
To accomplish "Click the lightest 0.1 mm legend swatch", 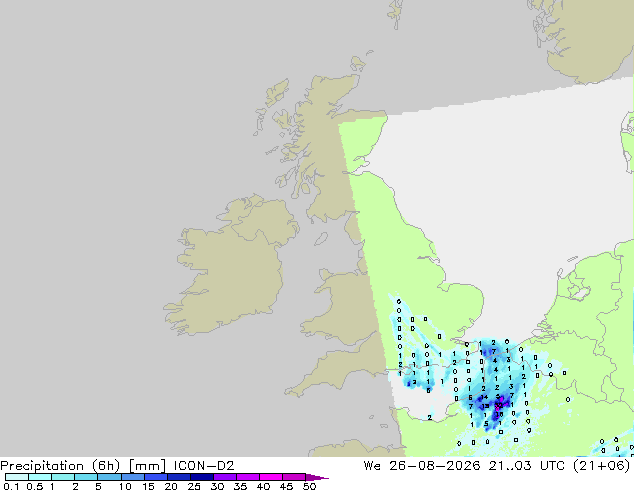I will tap(17, 477).
